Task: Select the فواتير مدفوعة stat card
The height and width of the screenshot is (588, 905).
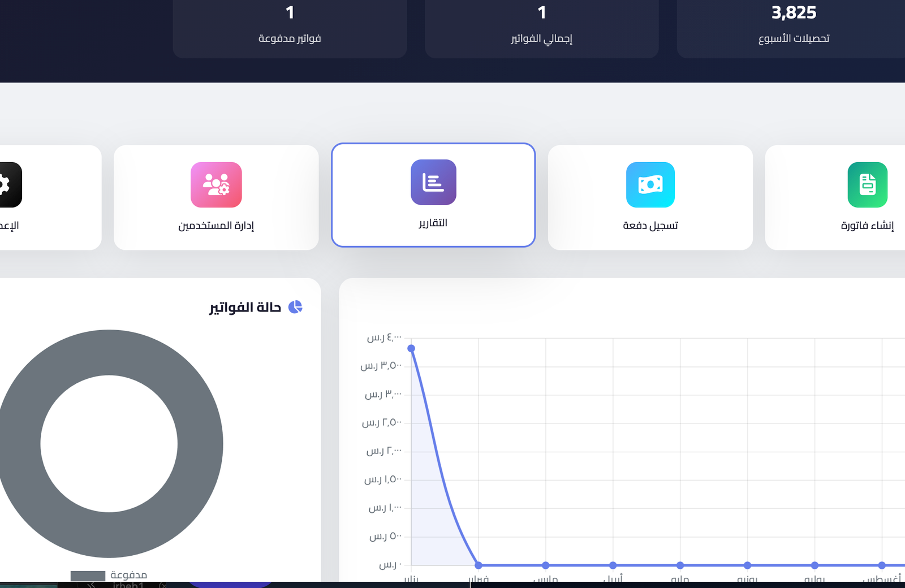Action: click(290, 27)
